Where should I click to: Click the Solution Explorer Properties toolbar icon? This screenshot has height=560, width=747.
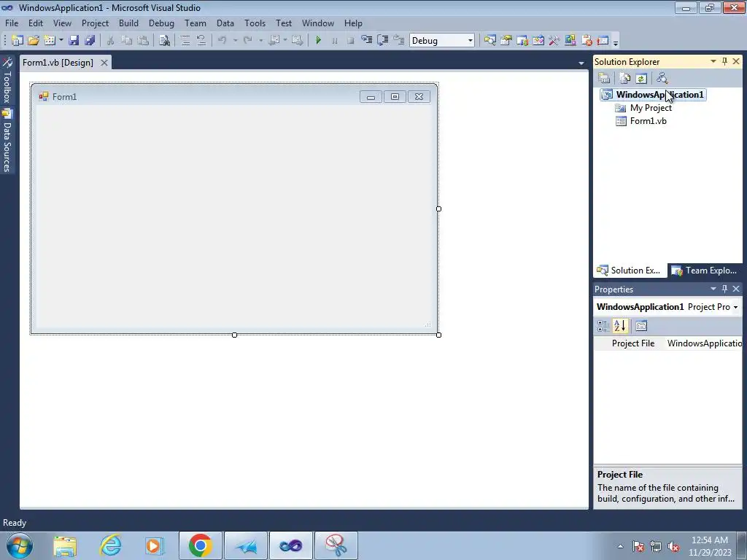(604, 78)
